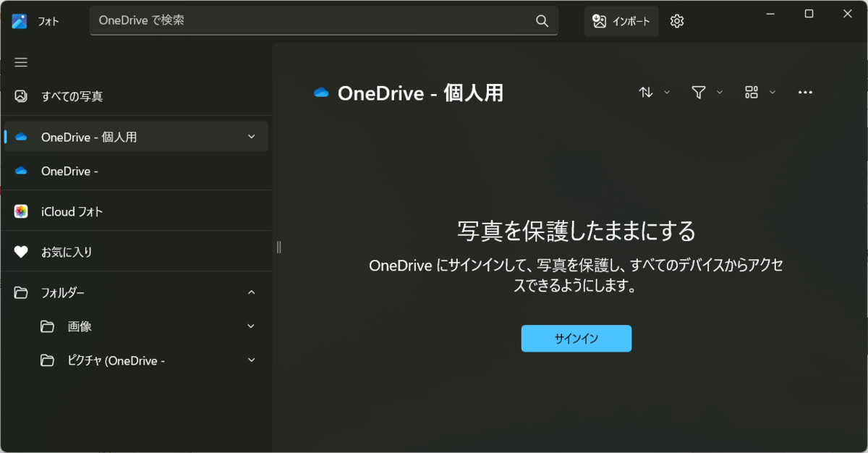Select フォルダー in sidebar
The height and width of the screenshot is (453, 868).
click(135, 292)
